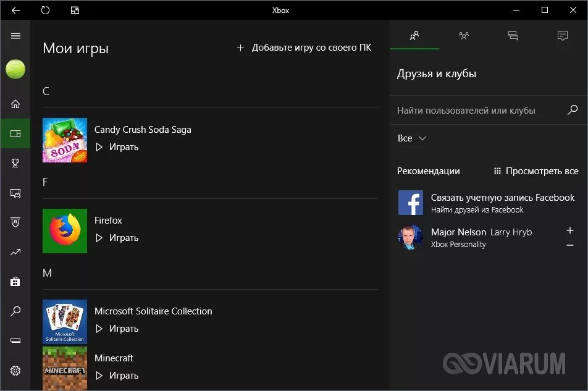
Task: Open Candy Crush Soda Saga thumbnail
Action: click(65, 140)
